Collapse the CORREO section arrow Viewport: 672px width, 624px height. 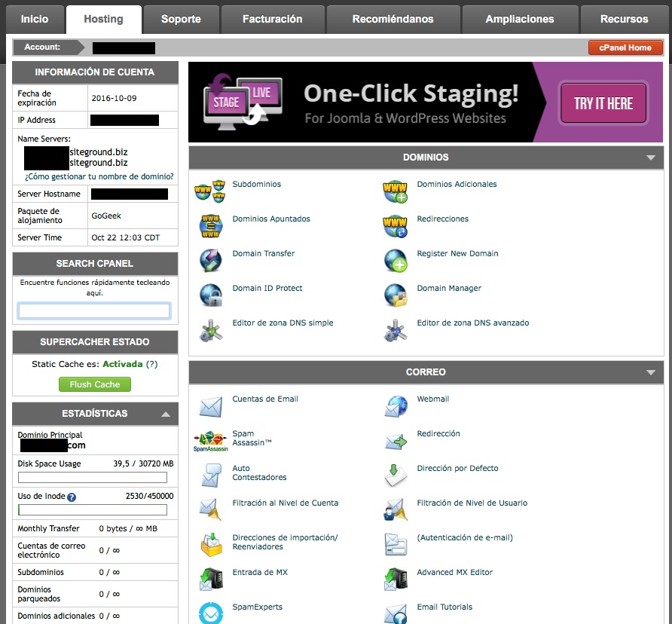point(651,372)
